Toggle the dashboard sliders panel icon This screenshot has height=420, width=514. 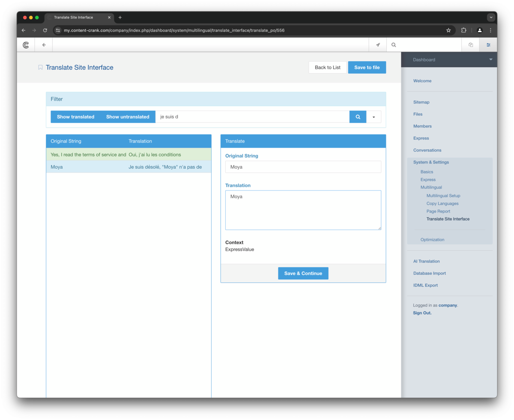488,45
